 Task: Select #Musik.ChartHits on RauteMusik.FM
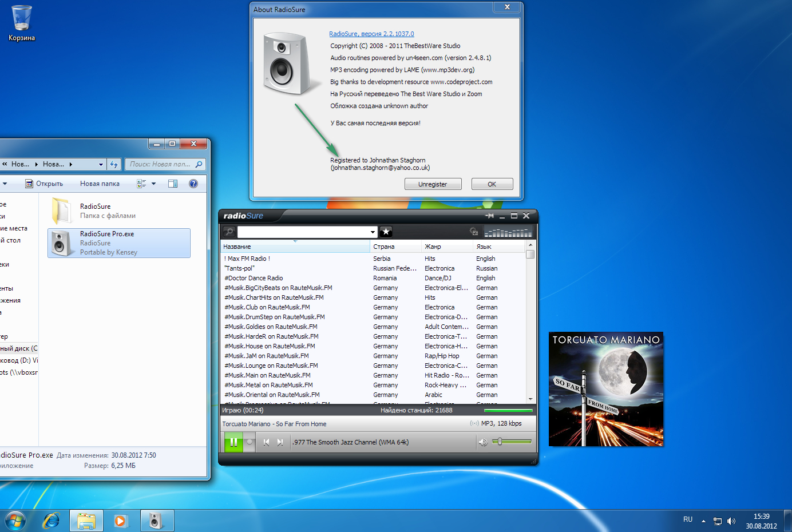tap(373, 297)
